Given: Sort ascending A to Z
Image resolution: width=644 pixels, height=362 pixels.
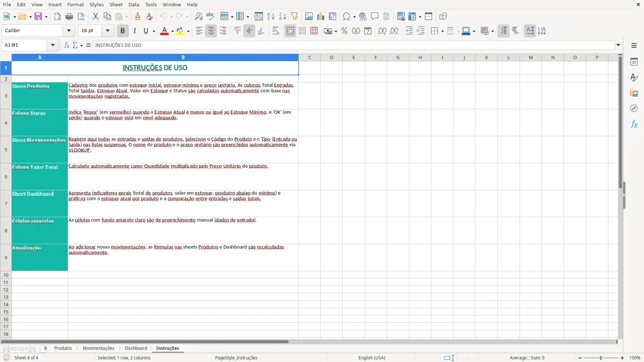Looking at the screenshot, I should click(271, 17).
